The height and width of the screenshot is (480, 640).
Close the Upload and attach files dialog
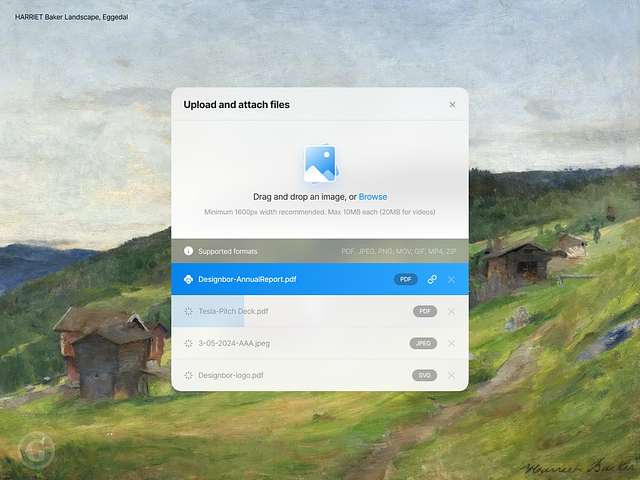pos(452,104)
